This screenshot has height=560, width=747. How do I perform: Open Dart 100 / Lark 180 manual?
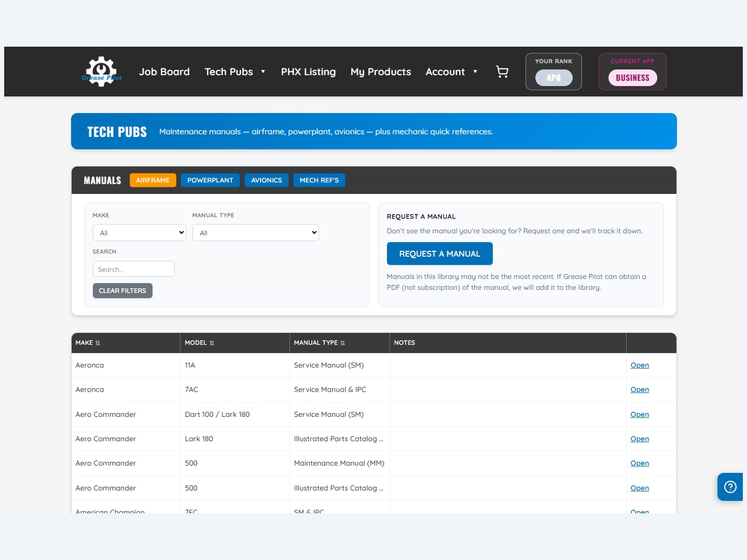pos(640,414)
